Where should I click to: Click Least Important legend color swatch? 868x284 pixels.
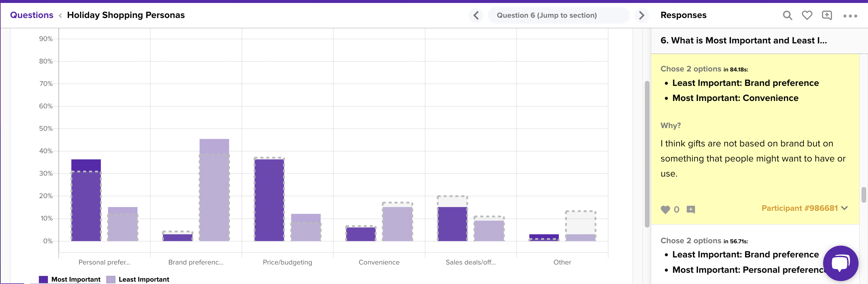(110, 279)
